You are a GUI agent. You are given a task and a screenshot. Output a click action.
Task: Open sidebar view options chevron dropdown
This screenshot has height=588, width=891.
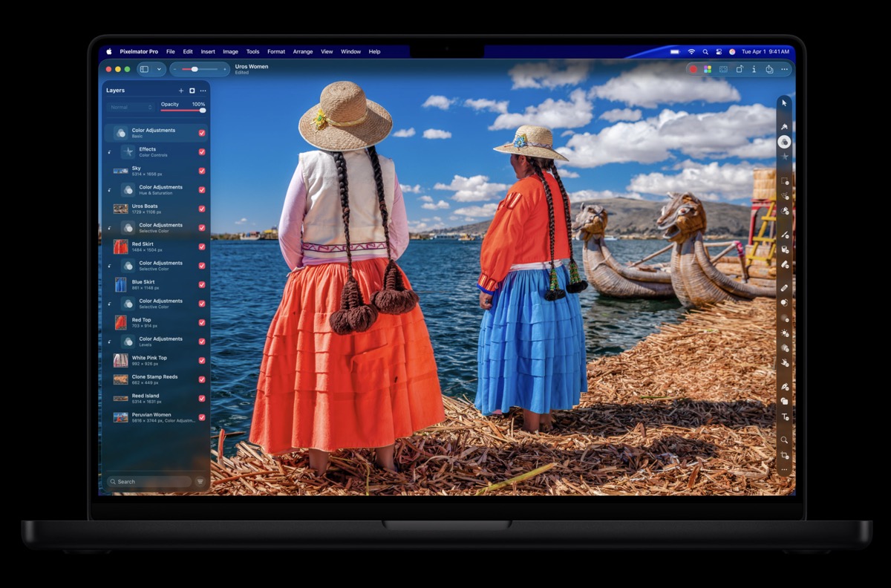159,69
